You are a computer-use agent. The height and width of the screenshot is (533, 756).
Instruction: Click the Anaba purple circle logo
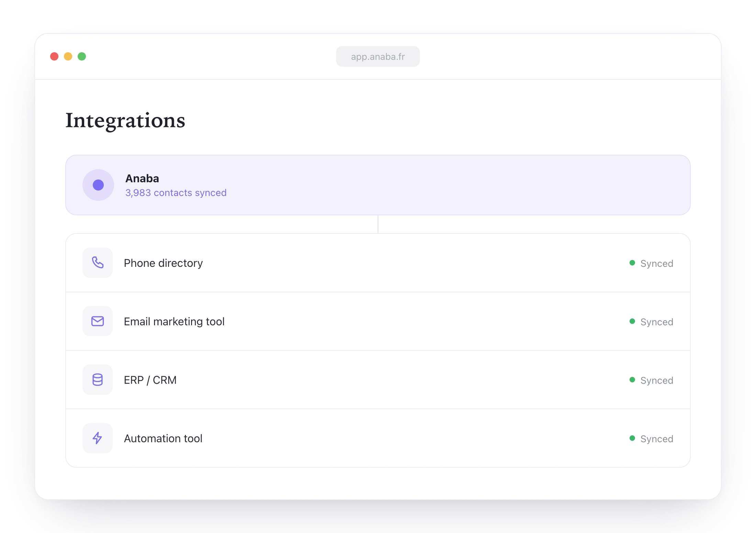(x=98, y=185)
